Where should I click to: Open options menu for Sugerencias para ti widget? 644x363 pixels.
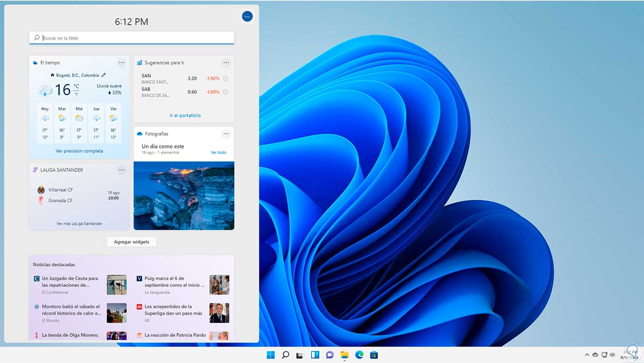tap(226, 63)
